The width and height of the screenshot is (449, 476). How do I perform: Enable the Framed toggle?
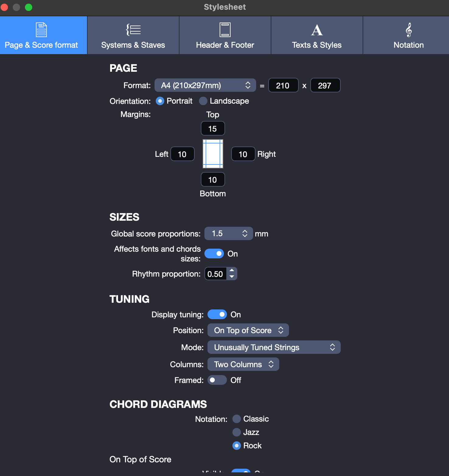pos(217,380)
